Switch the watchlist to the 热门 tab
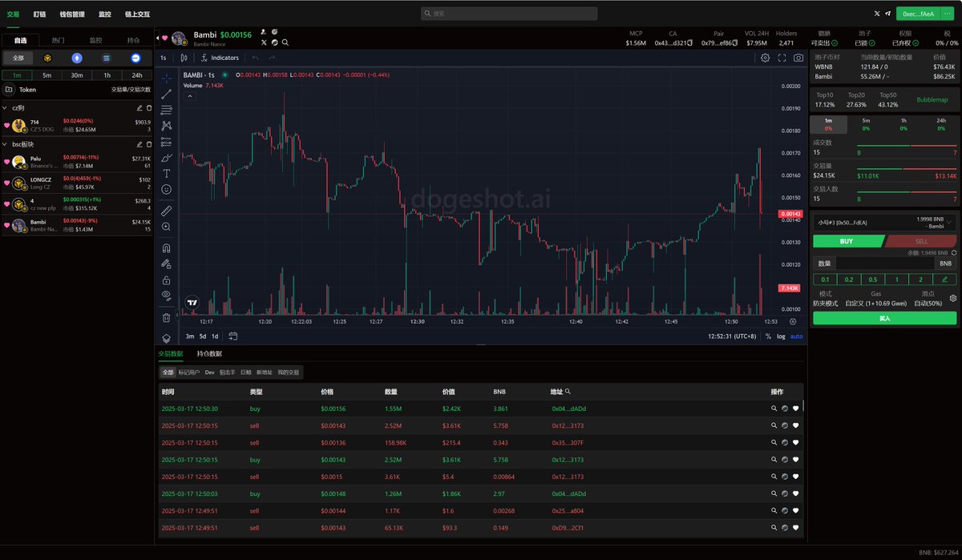The height and width of the screenshot is (560, 962). (58, 39)
